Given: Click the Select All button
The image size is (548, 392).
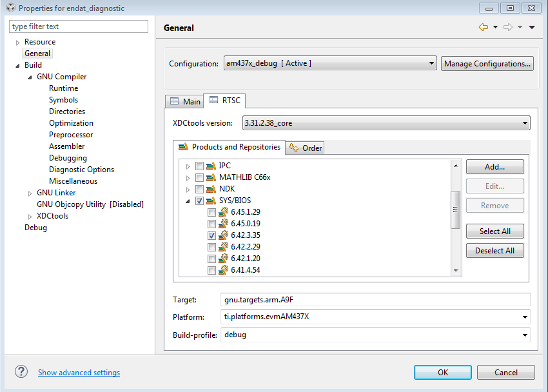Looking at the screenshot, I should 495,231.
